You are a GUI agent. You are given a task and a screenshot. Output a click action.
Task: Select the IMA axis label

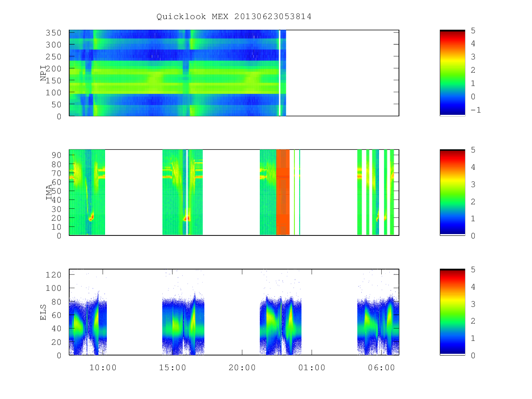[x=49, y=192]
